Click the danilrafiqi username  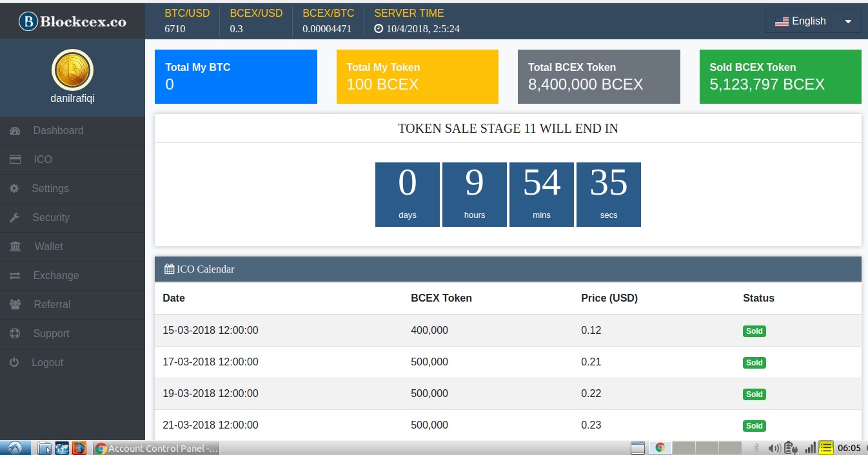point(72,99)
